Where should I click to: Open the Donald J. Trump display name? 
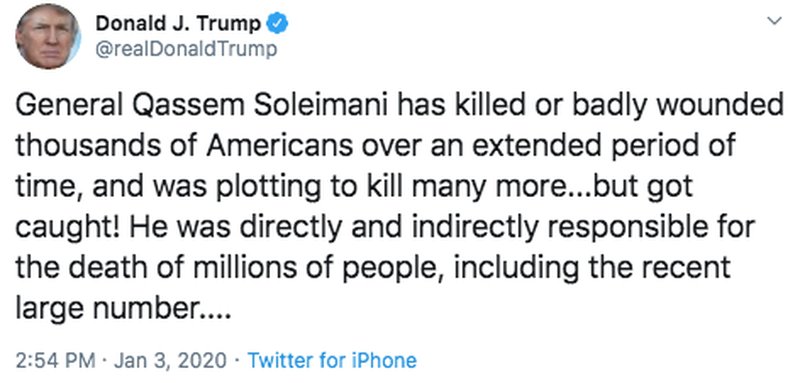coord(179,23)
